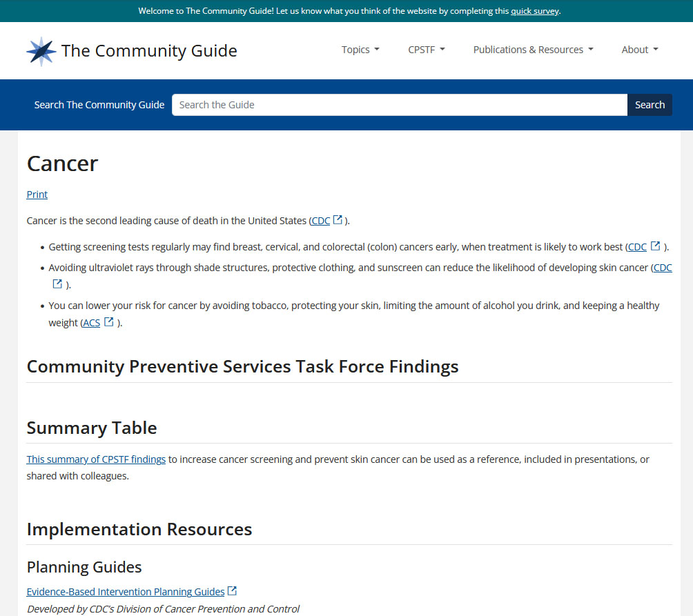Click the star emblem in the site header

(x=40, y=50)
